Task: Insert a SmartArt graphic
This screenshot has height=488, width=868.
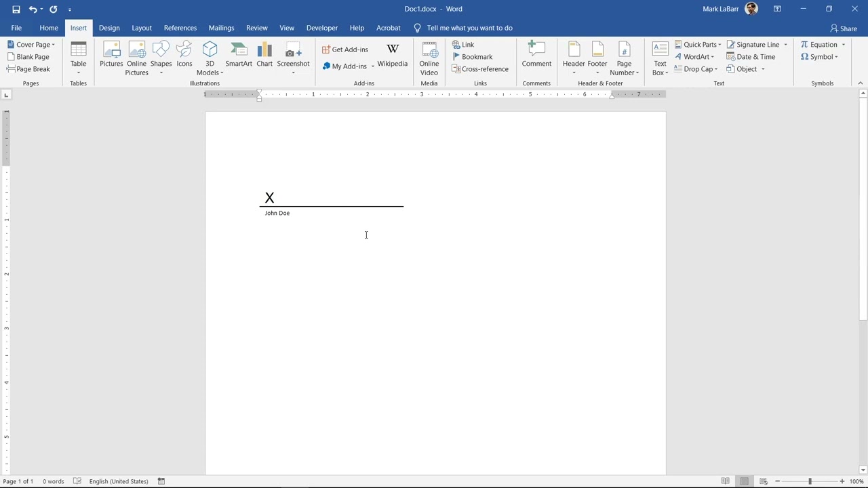Action: coord(239,54)
